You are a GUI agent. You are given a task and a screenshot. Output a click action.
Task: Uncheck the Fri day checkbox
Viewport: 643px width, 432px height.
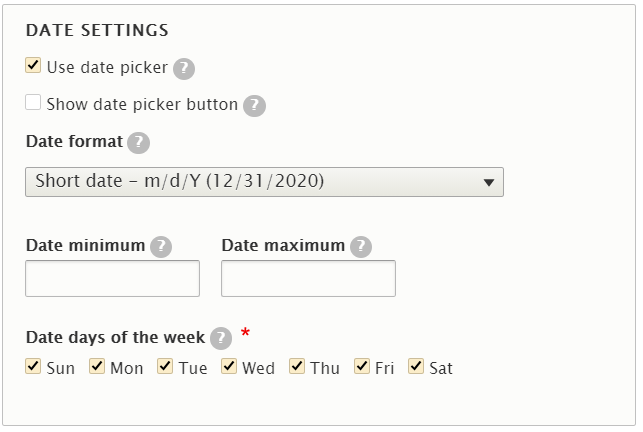[x=362, y=366]
